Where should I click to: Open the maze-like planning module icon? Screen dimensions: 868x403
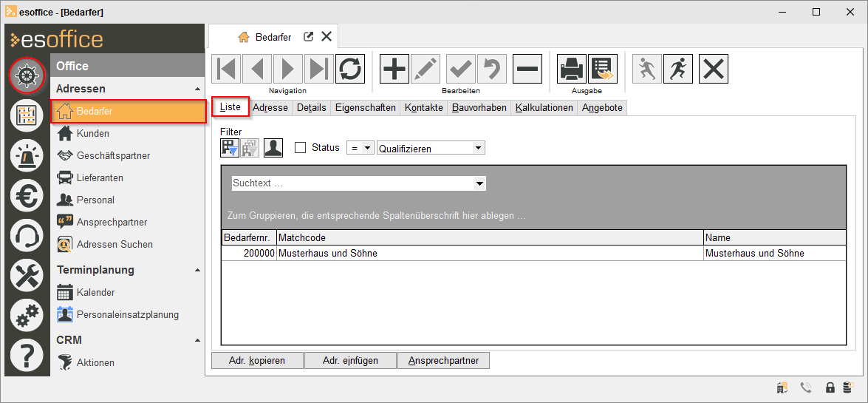[26, 116]
